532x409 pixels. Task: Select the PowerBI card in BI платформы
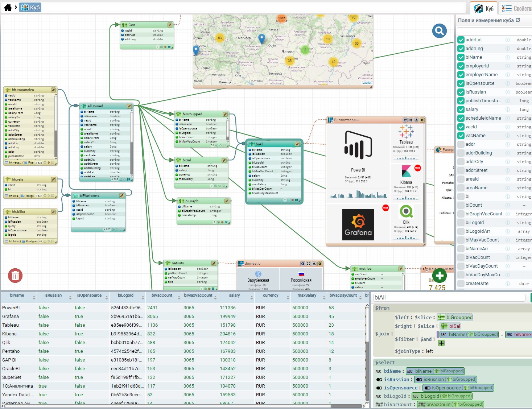click(358, 163)
